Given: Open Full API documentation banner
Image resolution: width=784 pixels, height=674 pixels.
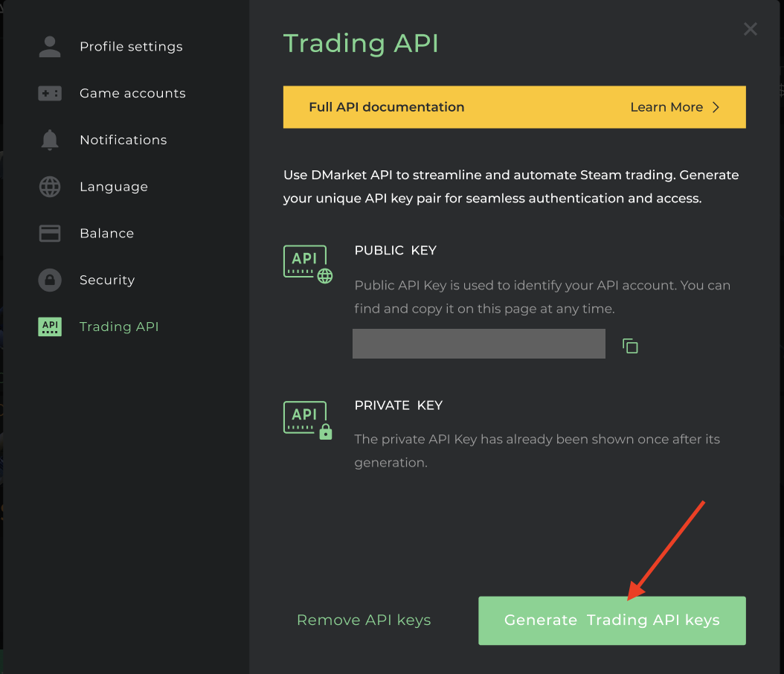Looking at the screenshot, I should coord(515,107).
